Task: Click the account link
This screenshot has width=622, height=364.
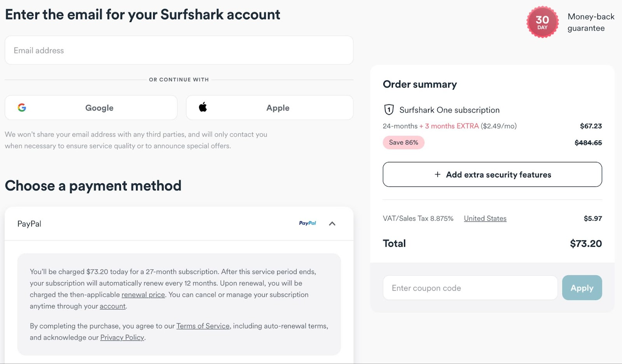Action: tap(112, 306)
